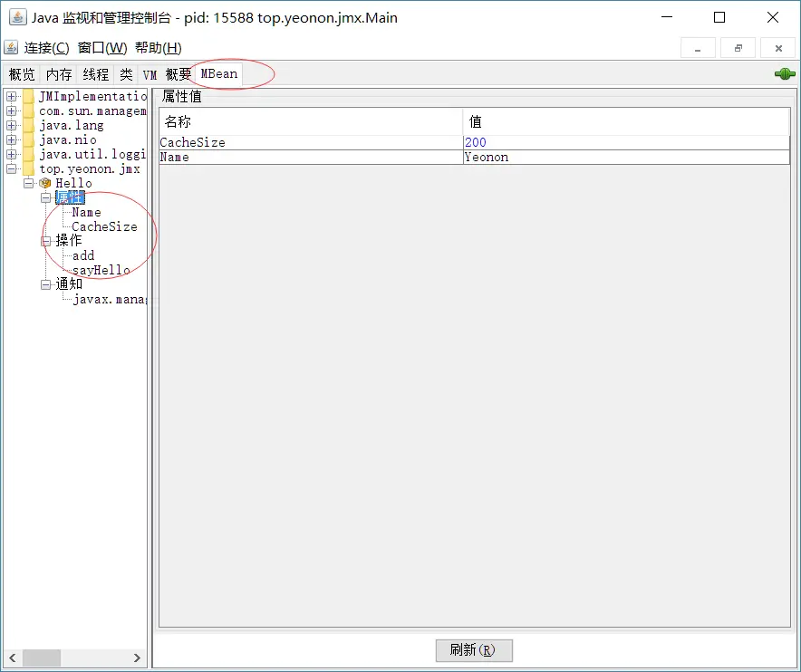Select the add operation
Image resolution: width=801 pixels, height=672 pixels.
tap(83, 255)
